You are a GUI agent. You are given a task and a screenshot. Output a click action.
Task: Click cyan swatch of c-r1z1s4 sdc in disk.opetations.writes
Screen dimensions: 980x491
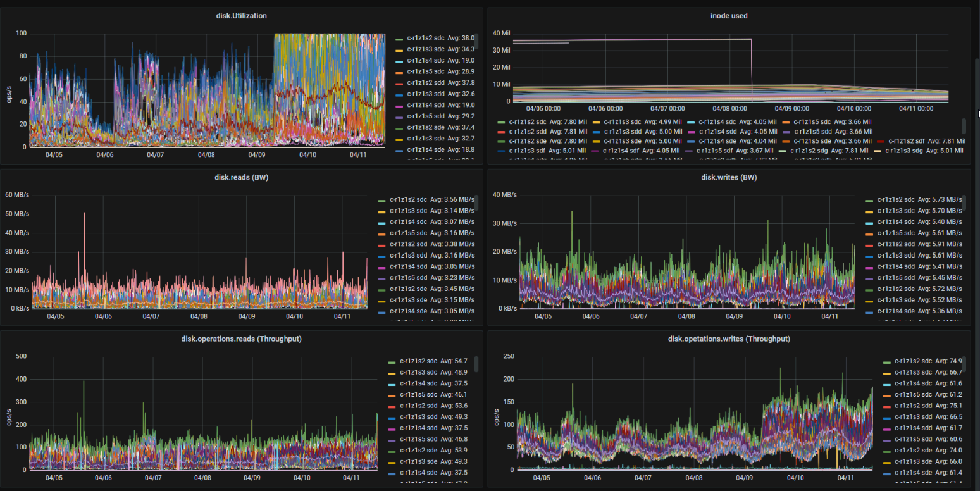click(888, 384)
